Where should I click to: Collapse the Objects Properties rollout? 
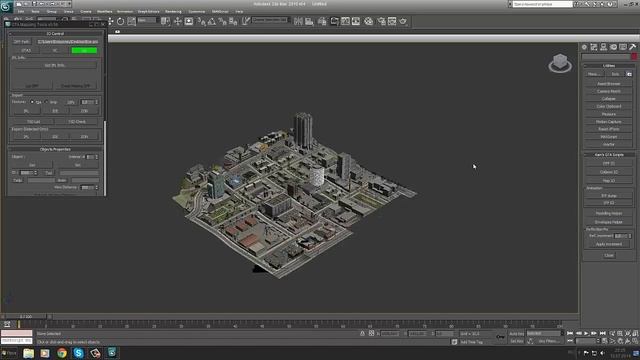[55, 149]
